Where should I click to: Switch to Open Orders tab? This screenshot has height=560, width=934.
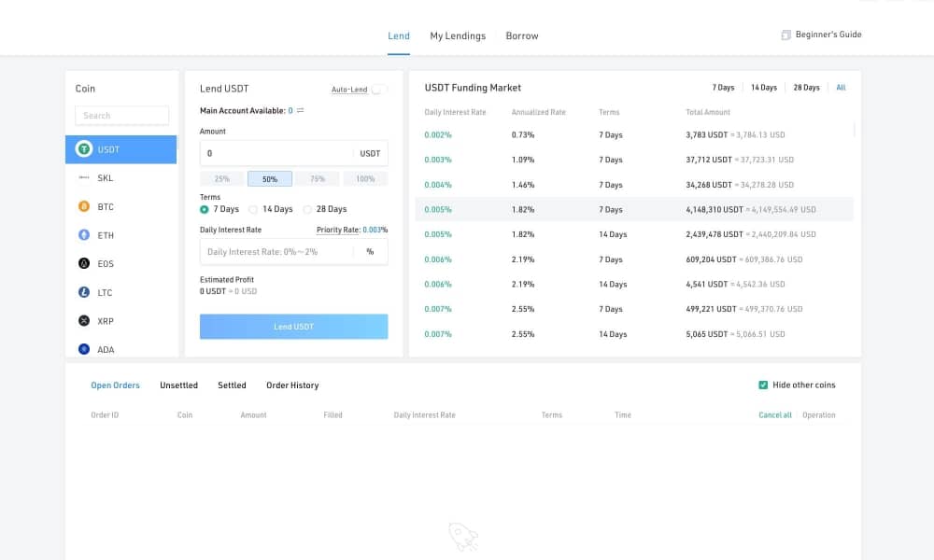[115, 385]
